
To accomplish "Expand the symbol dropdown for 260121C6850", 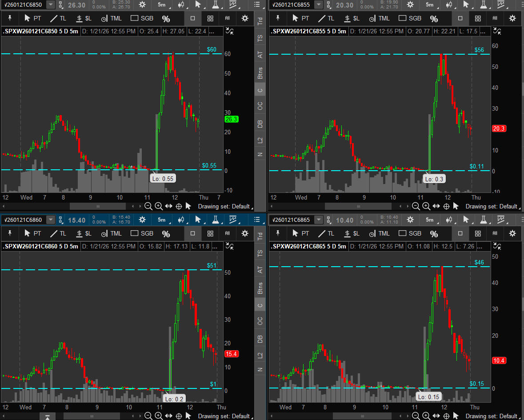I will point(51,4).
